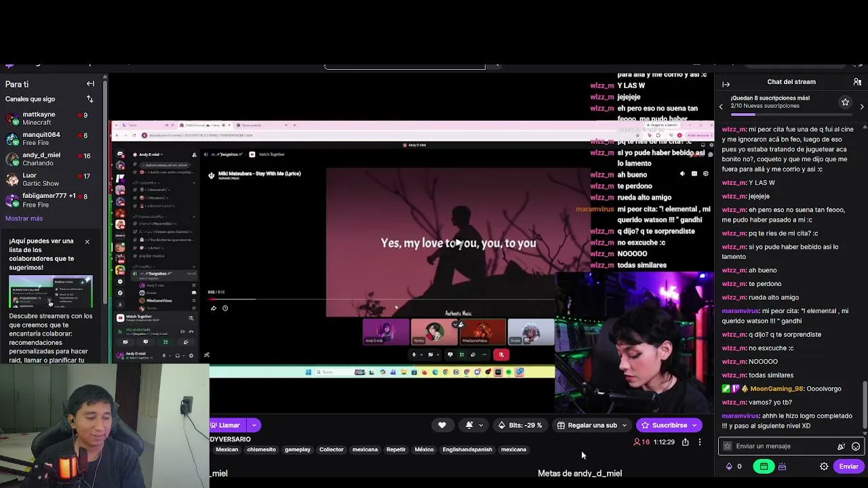Share the stream with the share icon
The width and height of the screenshot is (868, 488).
point(686,442)
